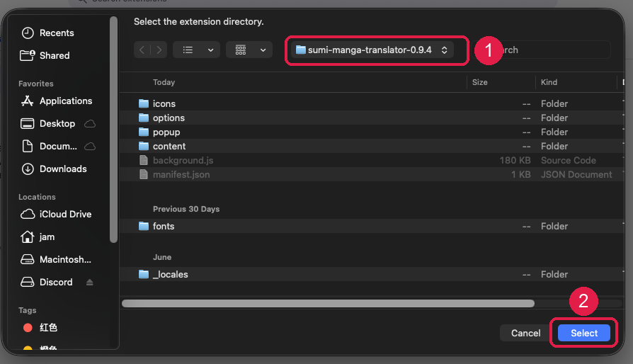633x364 pixels.
Task: Click the manifest.json file row
Action: click(x=372, y=174)
